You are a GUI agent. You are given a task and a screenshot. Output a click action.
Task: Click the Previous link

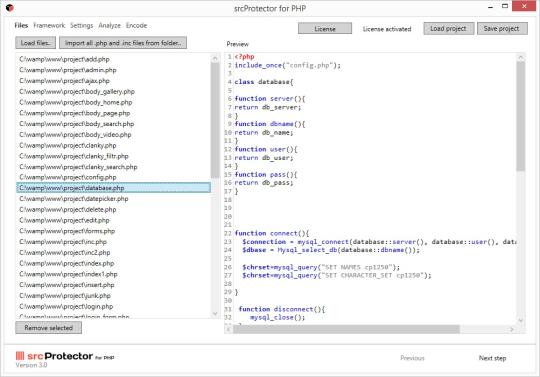[x=412, y=358]
